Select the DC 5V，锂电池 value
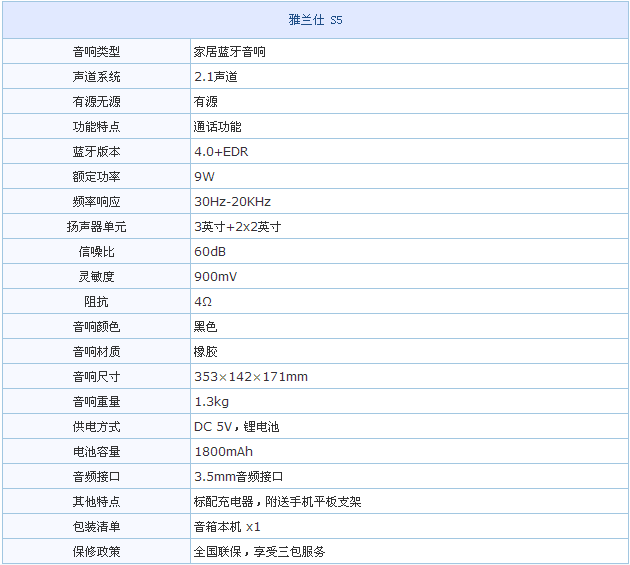Image resolution: width=630 pixels, height=565 pixels. (x=236, y=426)
